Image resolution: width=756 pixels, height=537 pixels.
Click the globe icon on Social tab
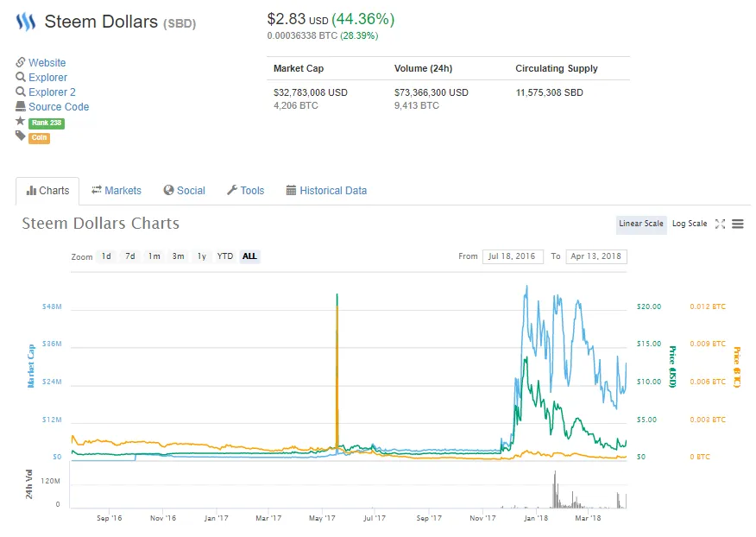coord(168,190)
